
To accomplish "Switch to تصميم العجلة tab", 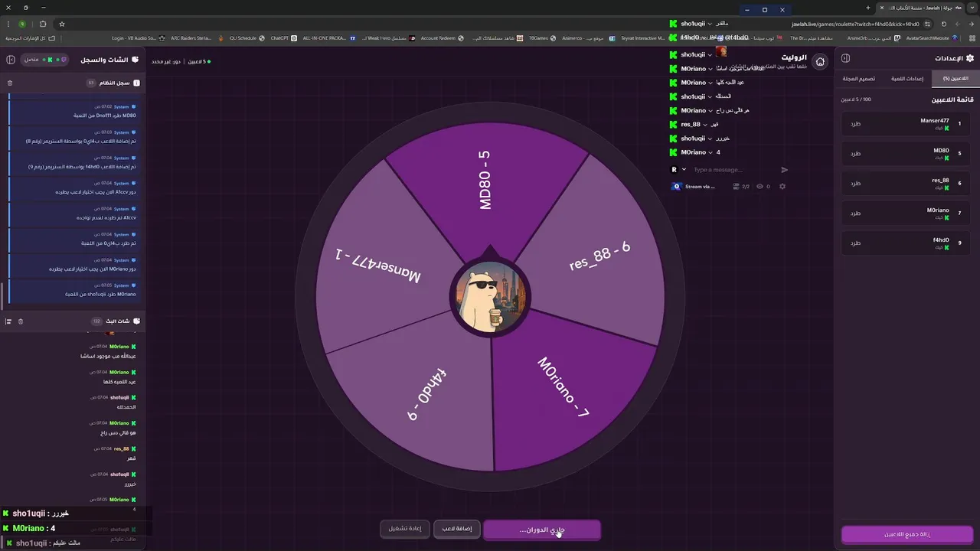I will 858,78.
